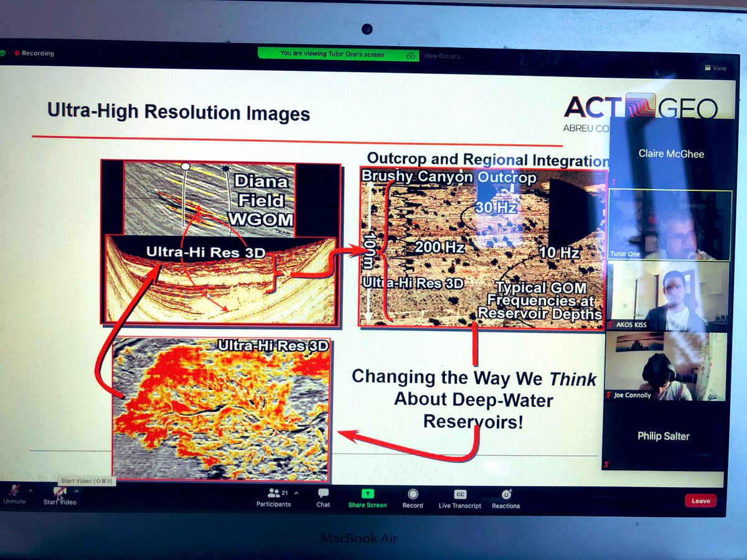Click the green encryption shield icon
The width and height of the screenshot is (747, 560).
(3, 54)
